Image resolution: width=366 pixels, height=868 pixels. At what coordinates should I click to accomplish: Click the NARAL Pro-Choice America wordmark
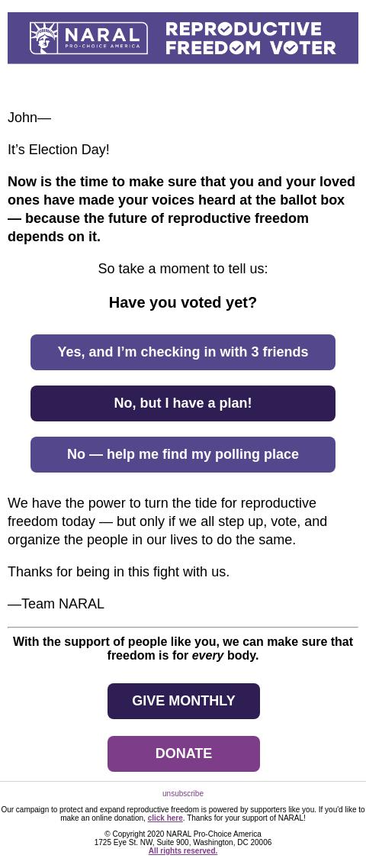(102, 38)
